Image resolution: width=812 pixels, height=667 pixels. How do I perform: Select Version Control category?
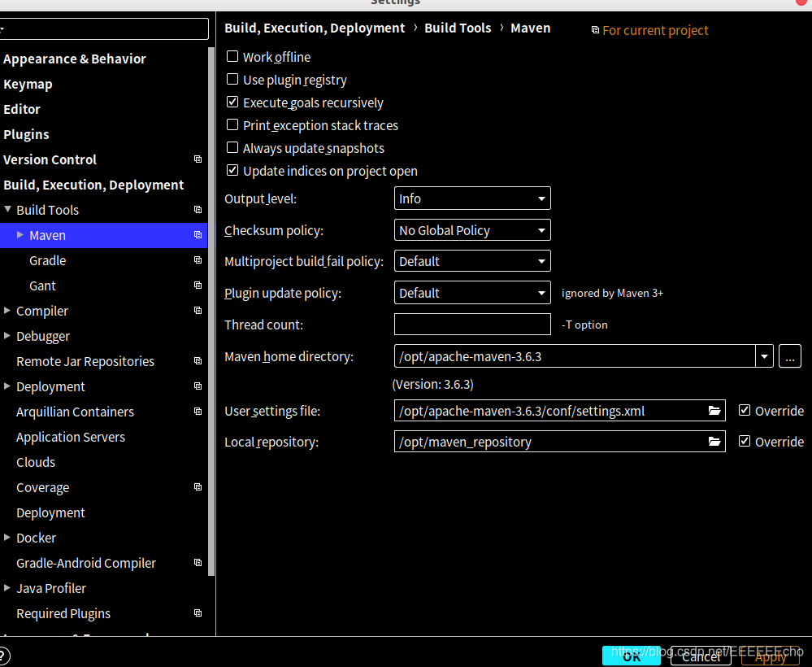[x=50, y=159]
